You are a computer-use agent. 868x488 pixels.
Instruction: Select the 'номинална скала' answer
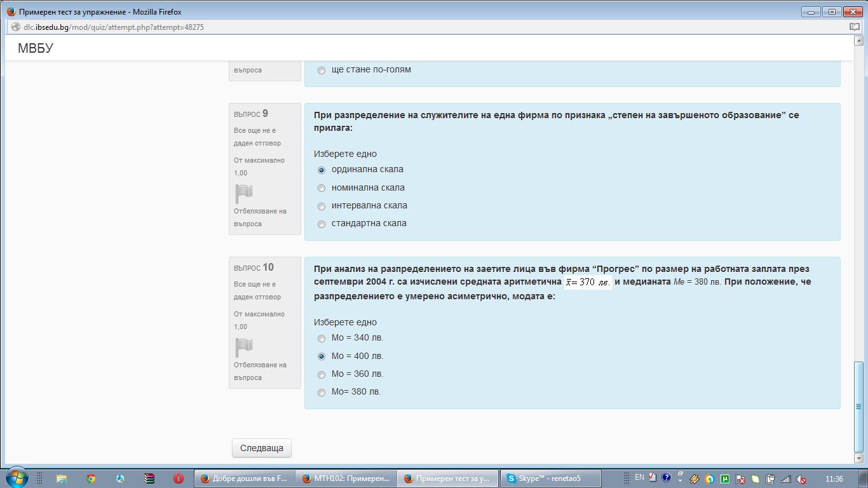point(322,188)
